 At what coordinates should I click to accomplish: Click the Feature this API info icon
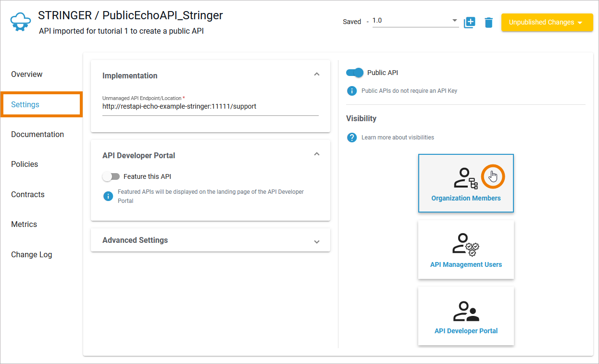(108, 196)
